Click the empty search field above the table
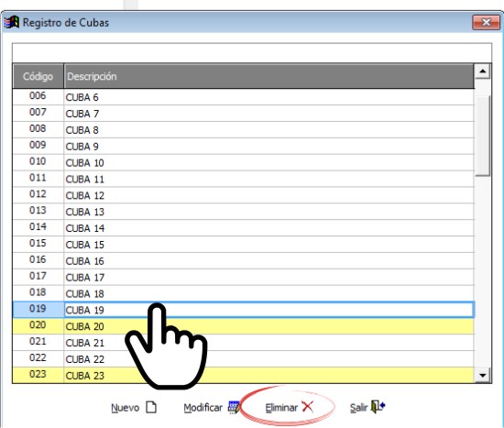 (252, 53)
